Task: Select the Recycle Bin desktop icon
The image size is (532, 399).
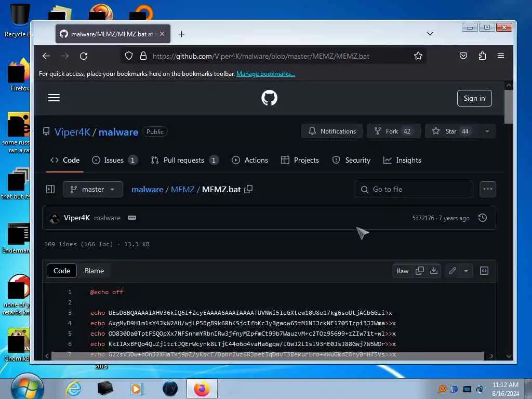Action: pos(17,20)
